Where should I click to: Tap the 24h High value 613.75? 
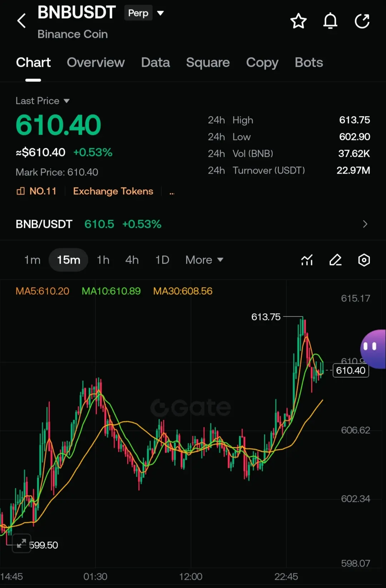(355, 120)
